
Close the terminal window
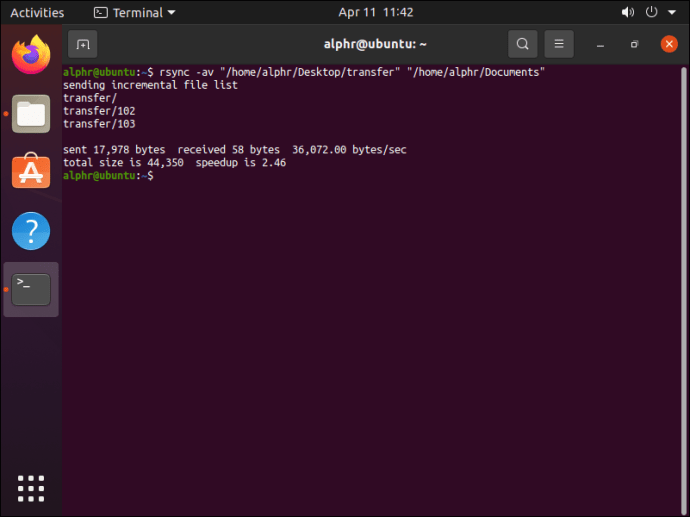coord(669,44)
